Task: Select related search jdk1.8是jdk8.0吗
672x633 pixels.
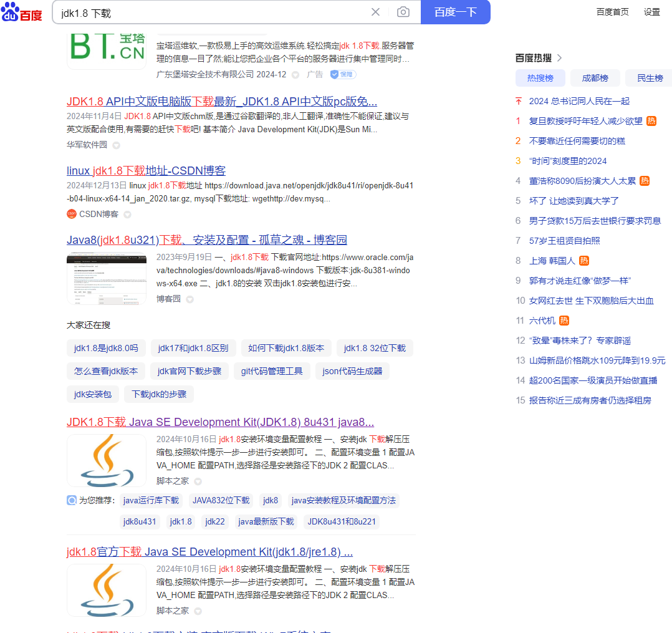Action: 106,348
